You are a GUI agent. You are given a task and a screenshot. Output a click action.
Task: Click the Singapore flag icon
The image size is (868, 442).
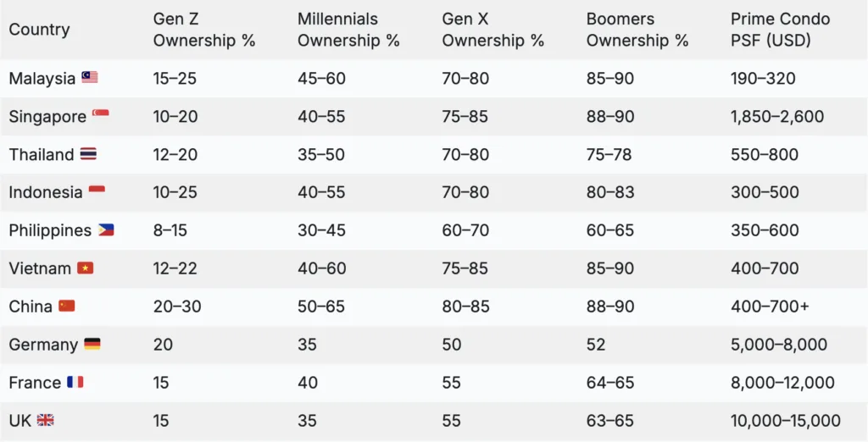(x=101, y=114)
